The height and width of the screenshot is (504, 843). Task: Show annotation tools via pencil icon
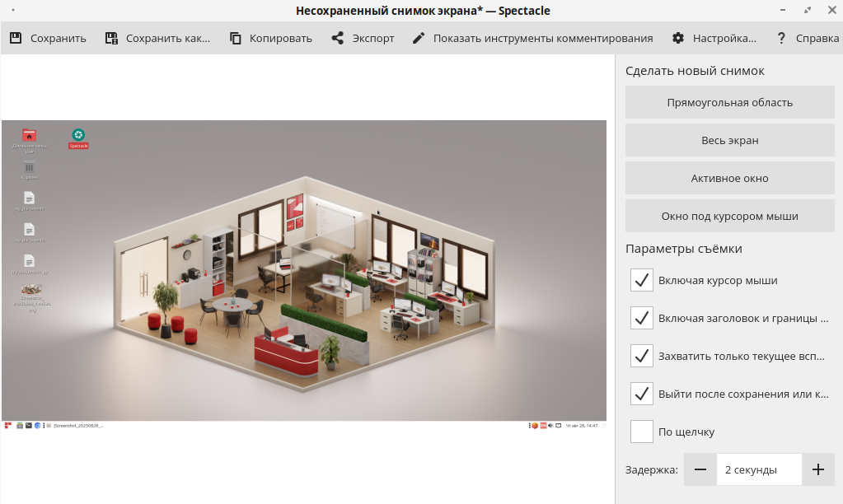[419, 38]
